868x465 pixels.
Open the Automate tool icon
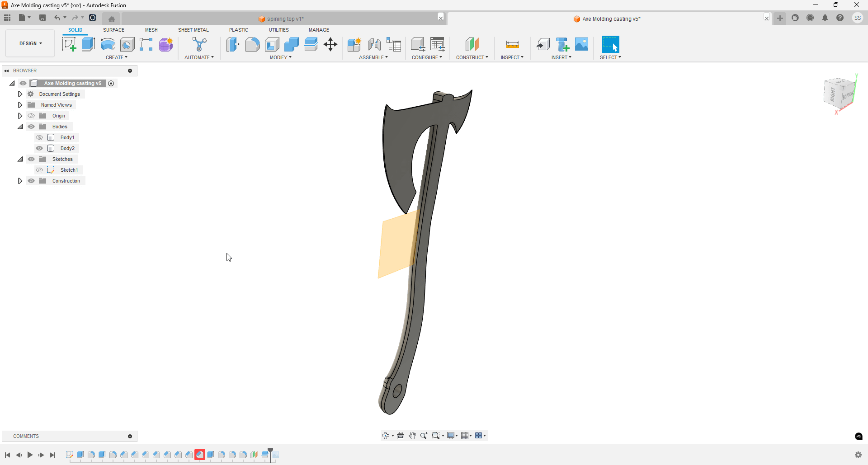coord(199,44)
